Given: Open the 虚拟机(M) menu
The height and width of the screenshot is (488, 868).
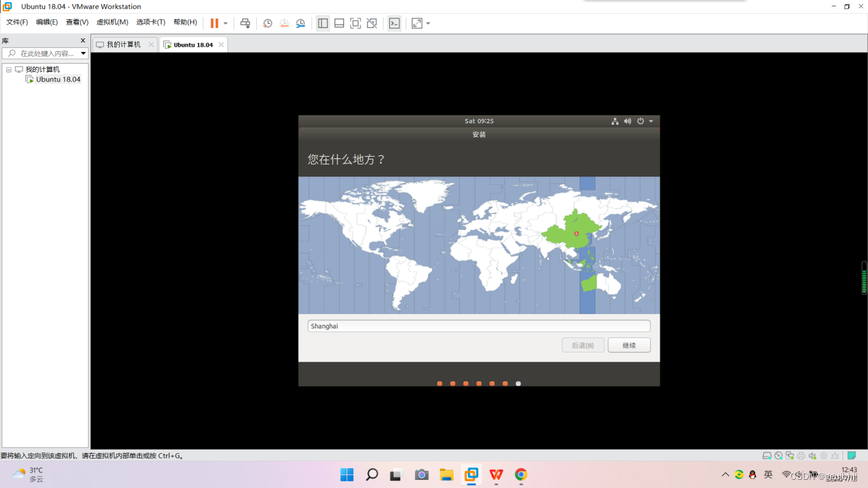Looking at the screenshot, I should (x=112, y=22).
